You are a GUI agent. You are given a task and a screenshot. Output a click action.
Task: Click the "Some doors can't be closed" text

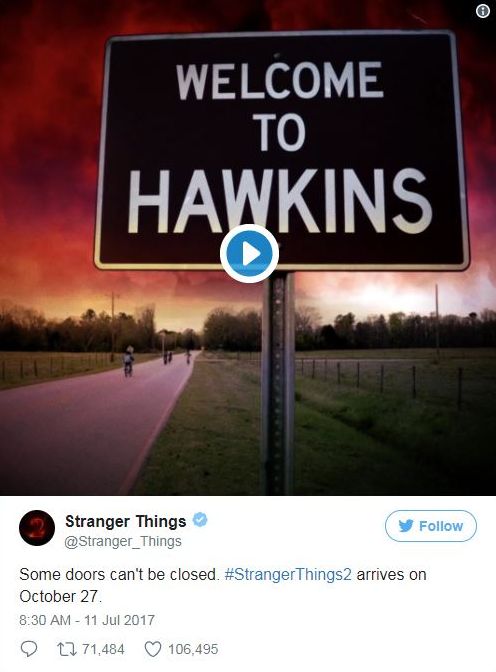pyautogui.click(x=119, y=574)
